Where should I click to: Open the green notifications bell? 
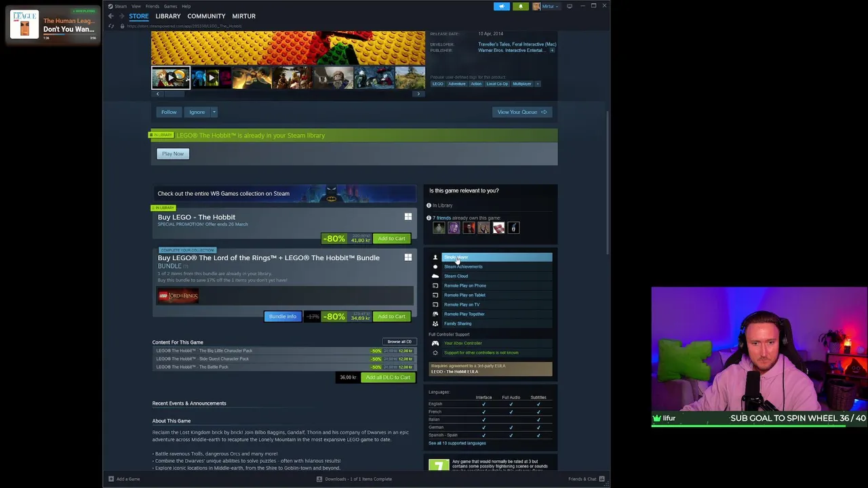(x=520, y=6)
